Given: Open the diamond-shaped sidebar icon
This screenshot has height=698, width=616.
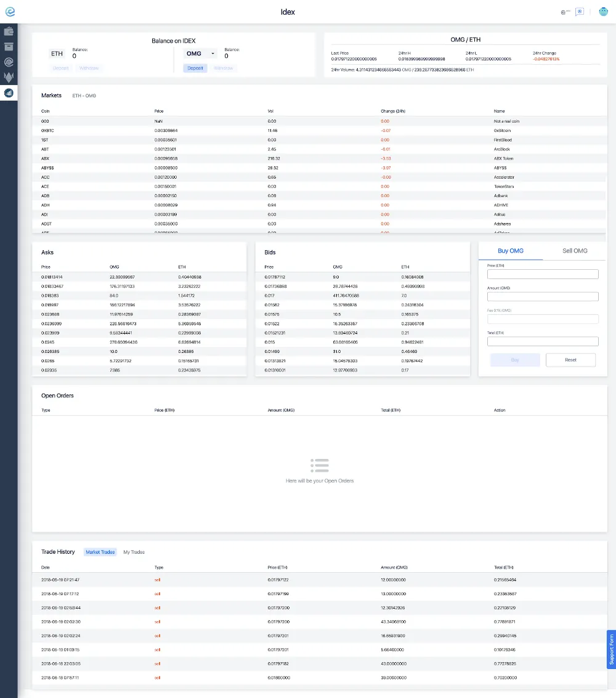Looking at the screenshot, I should (9, 77).
